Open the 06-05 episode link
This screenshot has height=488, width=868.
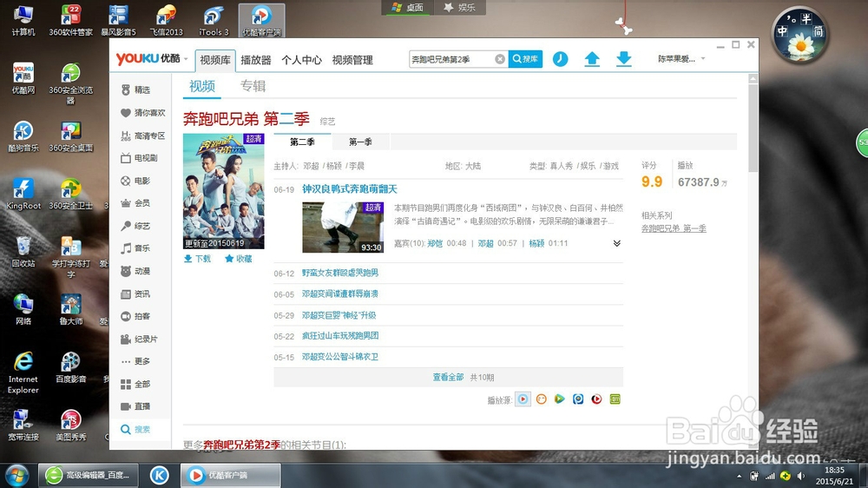click(340, 294)
